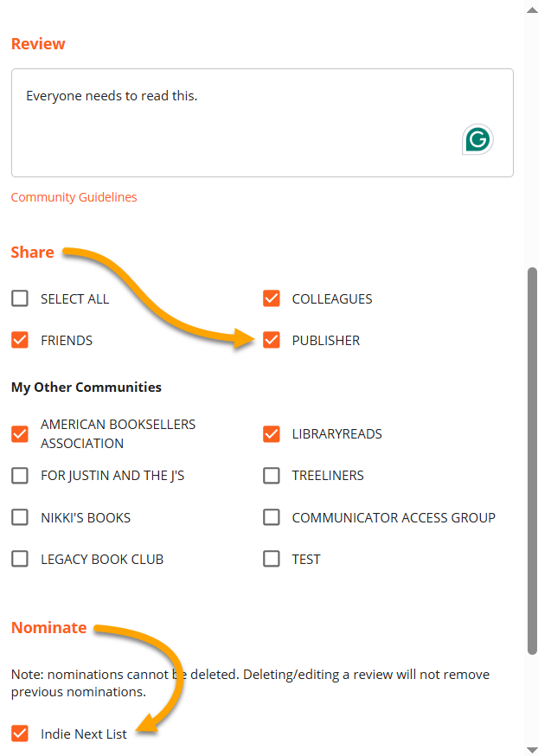The image size is (538, 756).
Task: Check the SELECT ALL checkbox
Action: tap(20, 299)
